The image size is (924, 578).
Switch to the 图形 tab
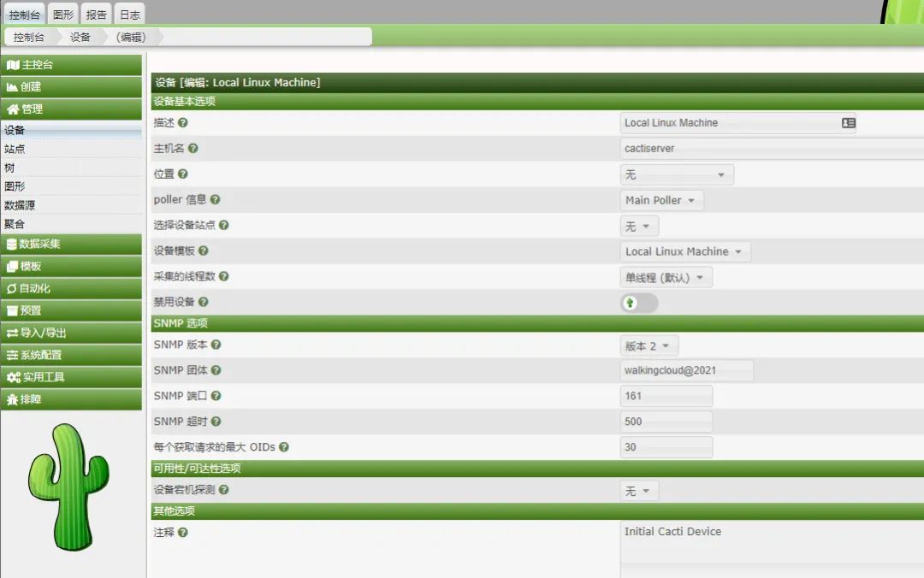(x=63, y=15)
